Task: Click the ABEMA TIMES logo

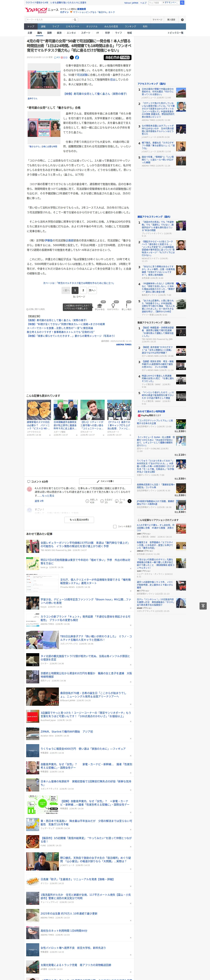Action: (117, 57)
